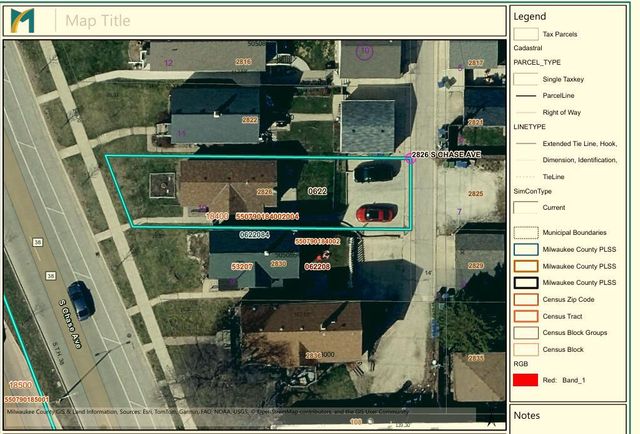The height and width of the screenshot is (434, 640).
Task: Select the Current legend swatch
Action: [x=526, y=207]
